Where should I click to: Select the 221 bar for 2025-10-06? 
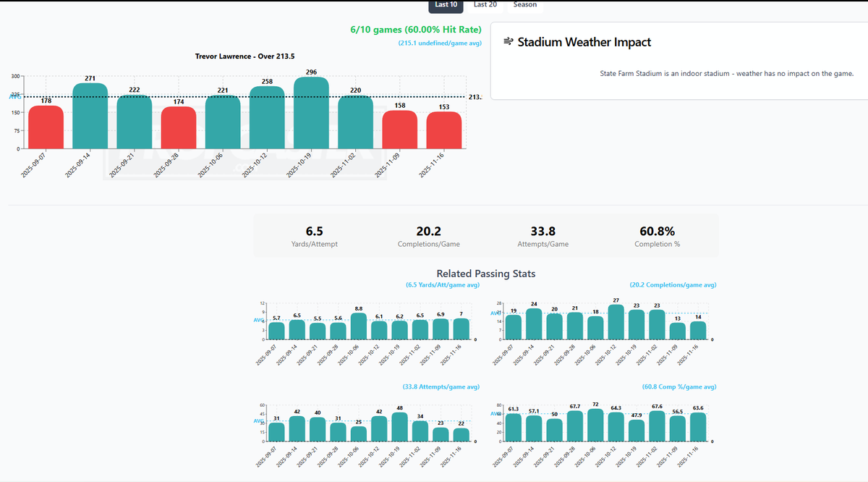click(x=223, y=122)
